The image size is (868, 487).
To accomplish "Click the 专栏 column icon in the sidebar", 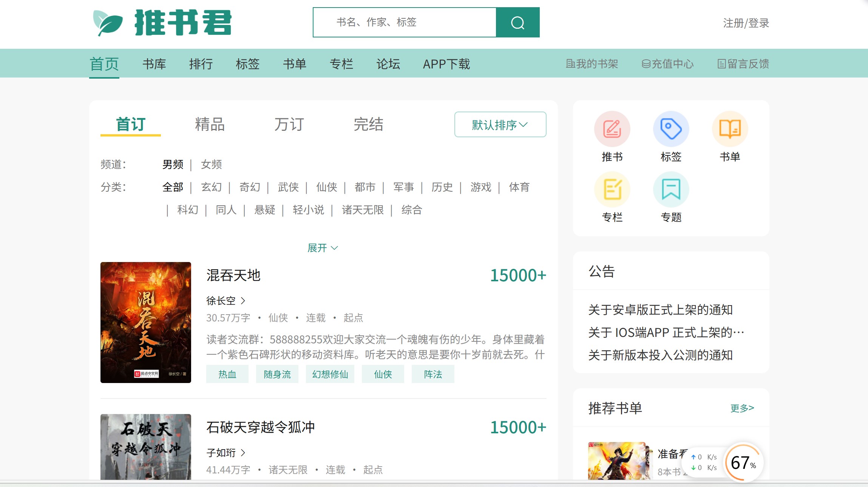I will pyautogui.click(x=612, y=189).
